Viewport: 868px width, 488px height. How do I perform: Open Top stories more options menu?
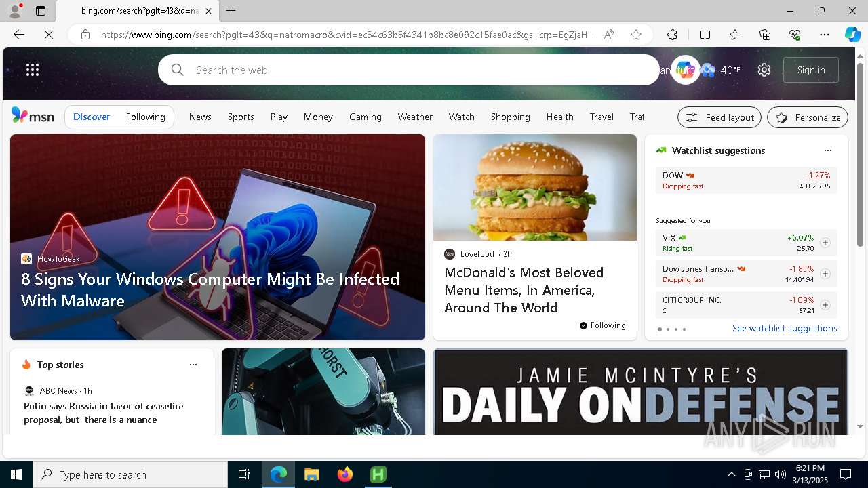[193, 365]
